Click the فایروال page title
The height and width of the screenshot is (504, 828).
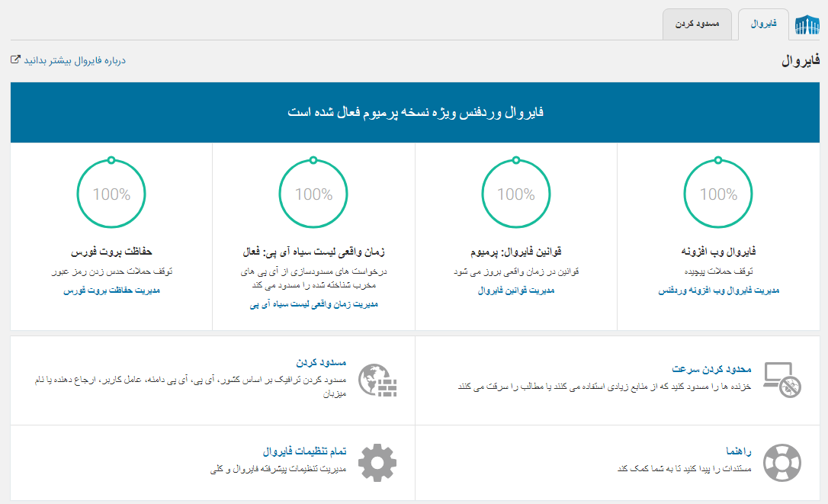[801, 61]
